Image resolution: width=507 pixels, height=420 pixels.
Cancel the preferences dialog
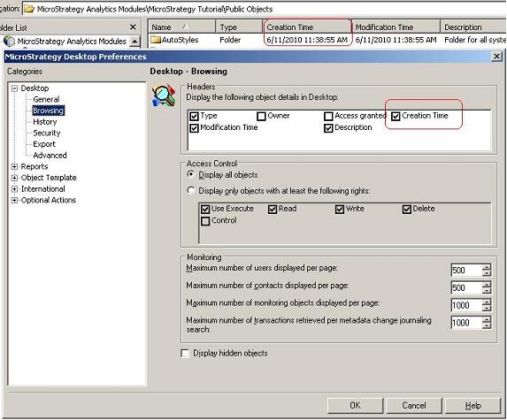pos(413,406)
